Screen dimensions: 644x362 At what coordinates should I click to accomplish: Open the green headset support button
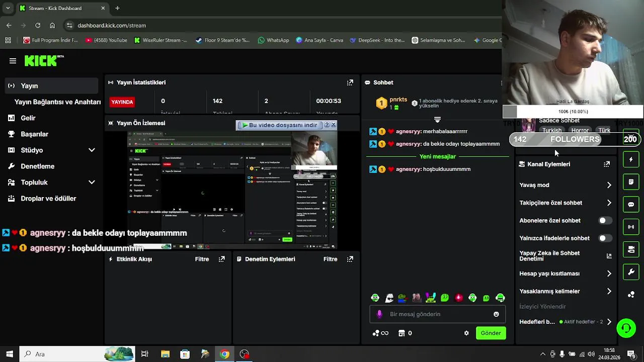click(x=626, y=328)
